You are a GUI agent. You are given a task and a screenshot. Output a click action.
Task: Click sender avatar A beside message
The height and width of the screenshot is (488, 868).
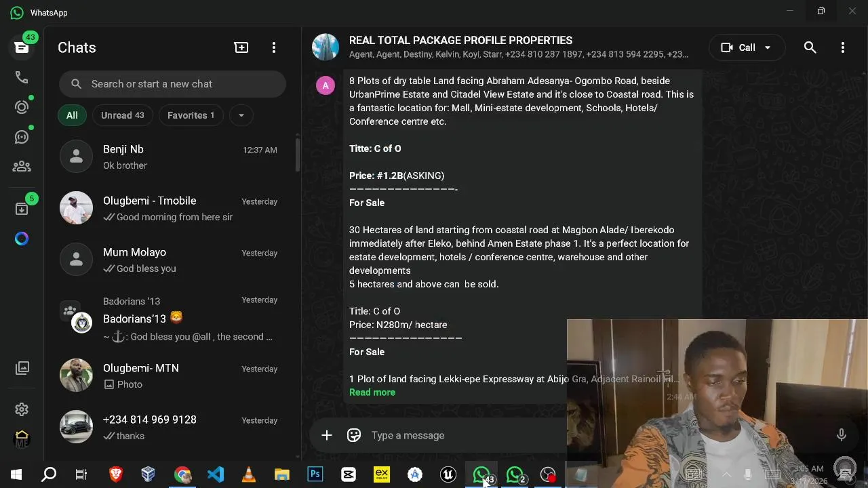[325, 85]
